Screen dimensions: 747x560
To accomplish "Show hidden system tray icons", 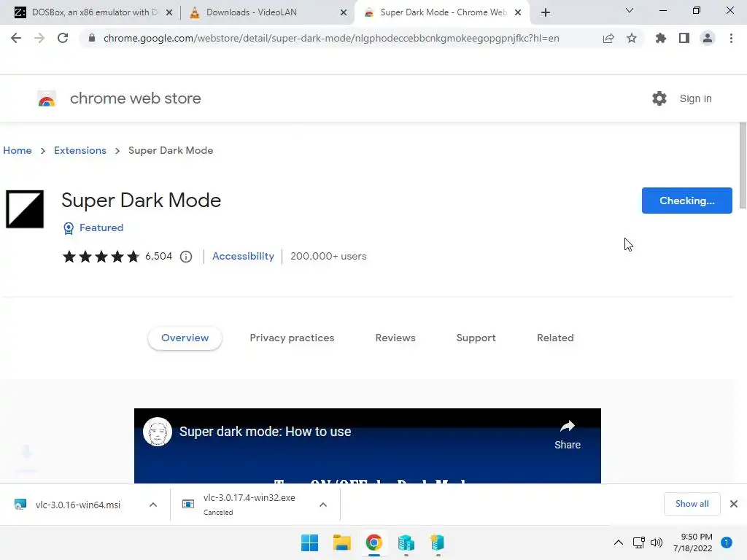I will pos(619,542).
